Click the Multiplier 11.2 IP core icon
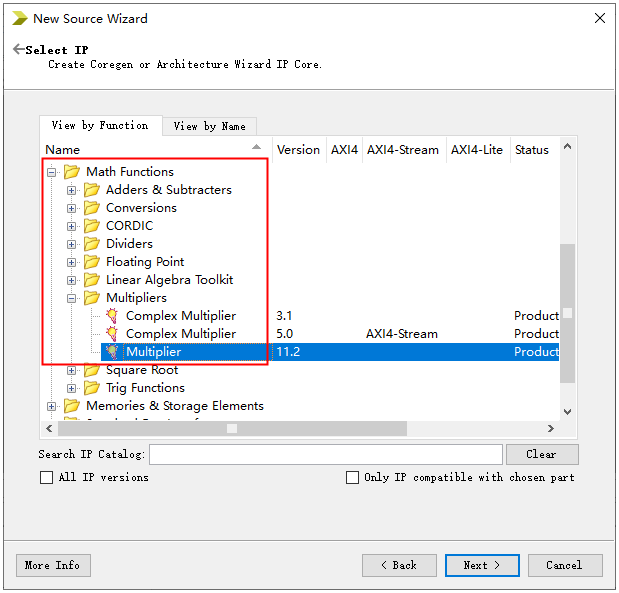The width and height of the screenshot is (619, 593). coord(112,352)
